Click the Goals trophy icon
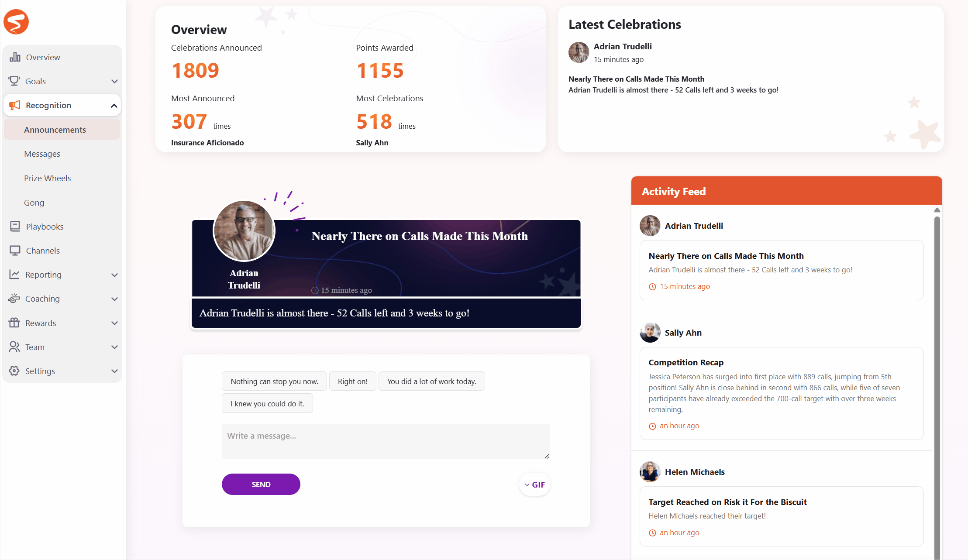 point(14,81)
